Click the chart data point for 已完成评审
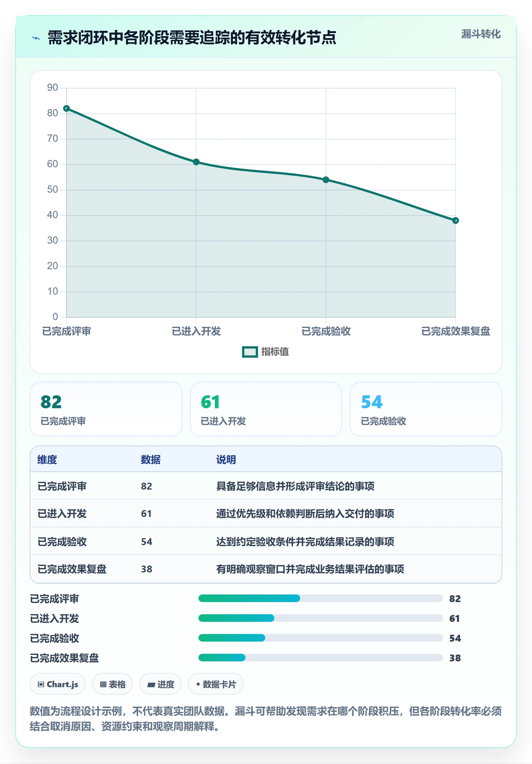The width and height of the screenshot is (532, 764). click(x=66, y=108)
